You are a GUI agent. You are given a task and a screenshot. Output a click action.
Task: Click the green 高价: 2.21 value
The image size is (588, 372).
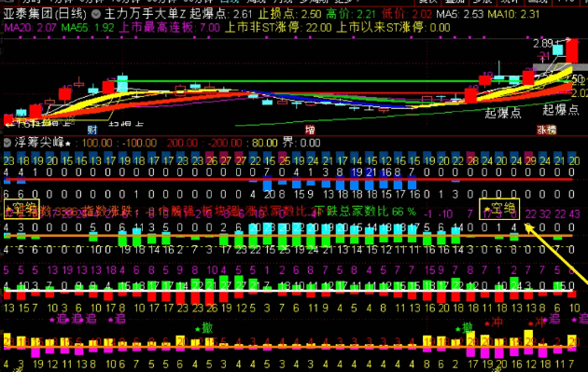[351, 14]
